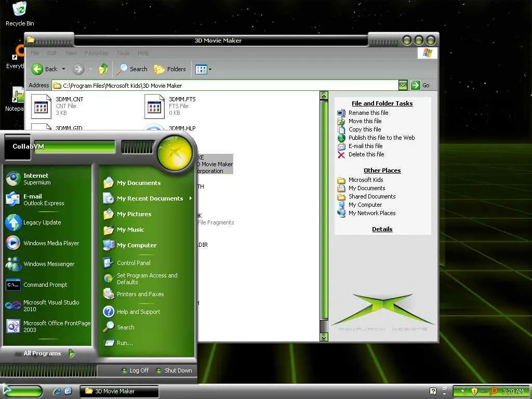Go to Shared Documents in Other Places
The image size is (532, 399).
[x=372, y=196]
